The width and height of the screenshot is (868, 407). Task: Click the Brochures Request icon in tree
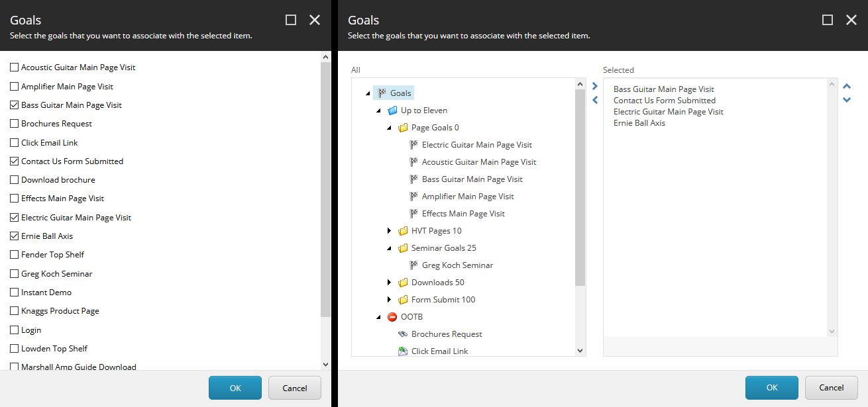403,334
